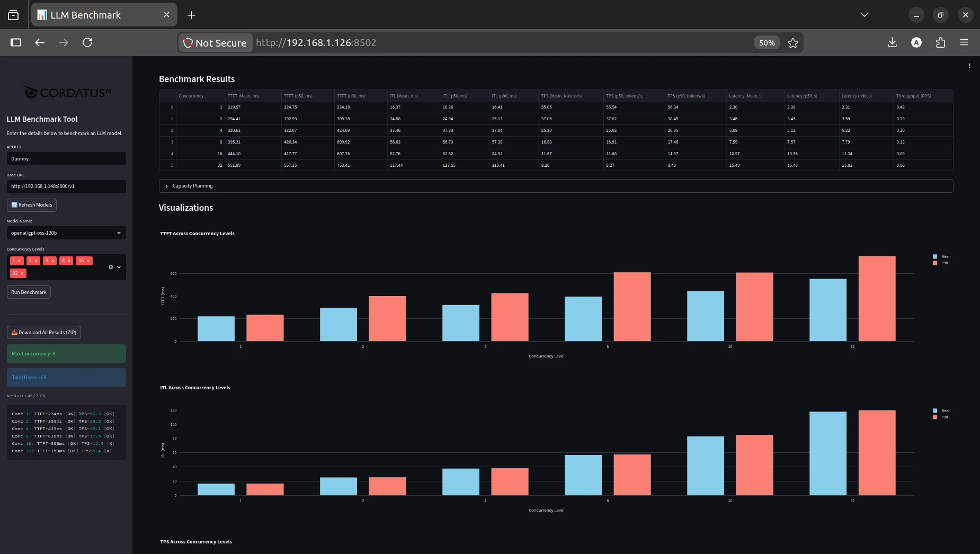Open the Model Name dropdown openai/gpt-oss-120b

(66, 233)
